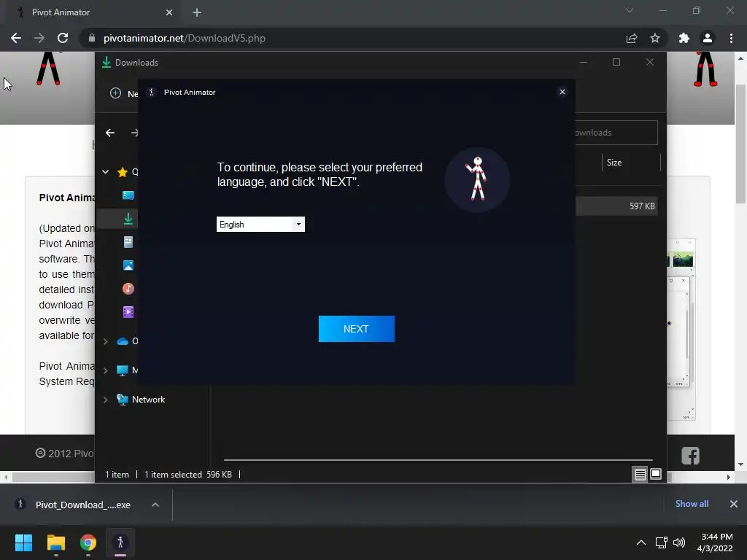Click the webpage vertical scrollbar

pos(740,144)
